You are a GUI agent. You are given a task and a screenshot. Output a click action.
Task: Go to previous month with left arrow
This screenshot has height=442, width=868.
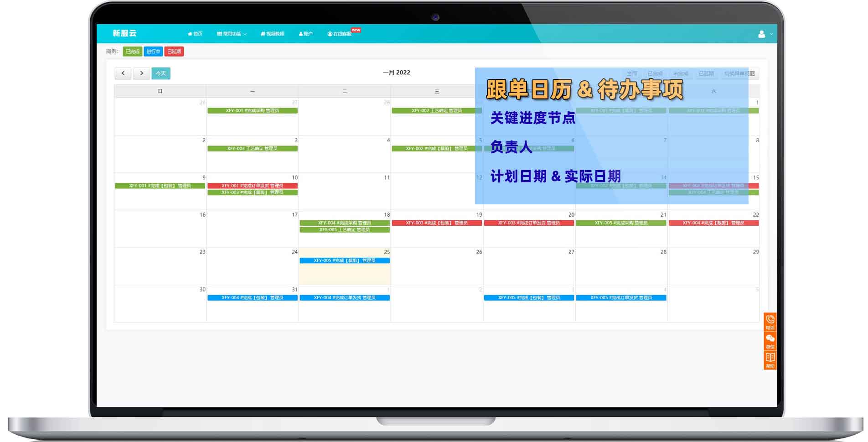point(123,73)
